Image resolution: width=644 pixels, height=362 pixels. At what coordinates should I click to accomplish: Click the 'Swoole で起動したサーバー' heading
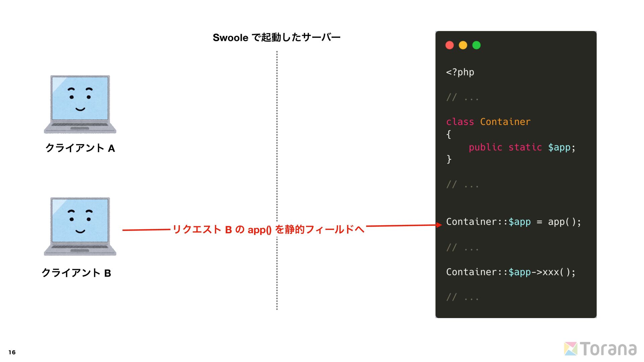[x=276, y=37]
